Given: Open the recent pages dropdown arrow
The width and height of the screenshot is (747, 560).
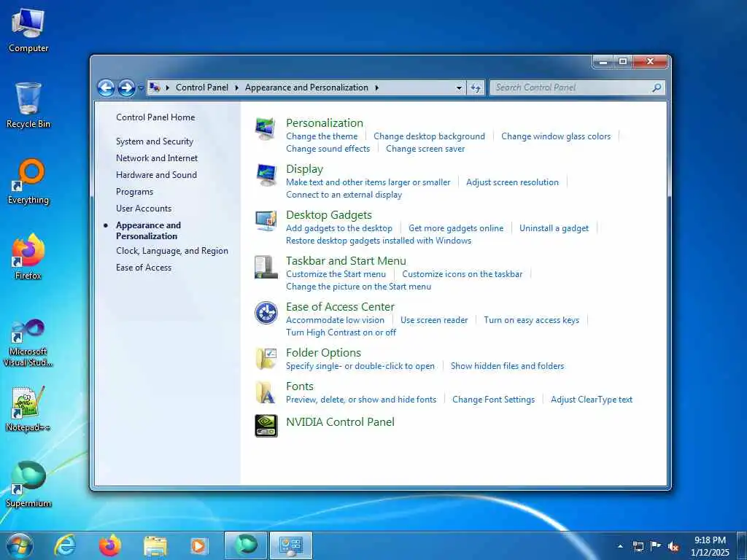Looking at the screenshot, I should [x=141, y=88].
